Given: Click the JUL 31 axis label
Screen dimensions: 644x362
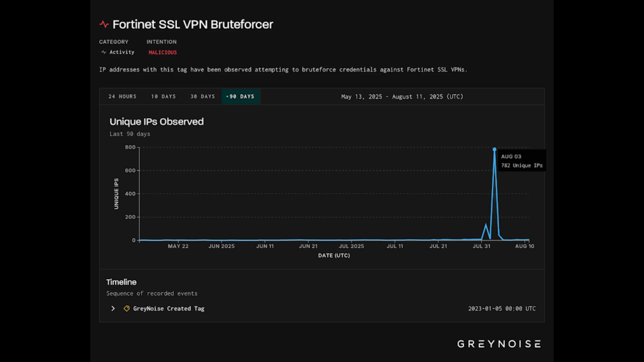Looking at the screenshot, I should 481,246.
